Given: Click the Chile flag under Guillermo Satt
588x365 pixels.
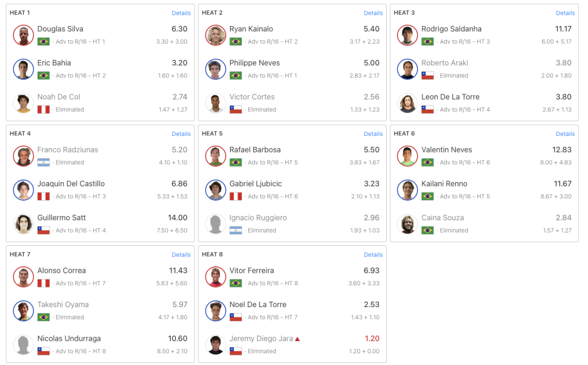Looking at the screenshot, I should [43, 231].
